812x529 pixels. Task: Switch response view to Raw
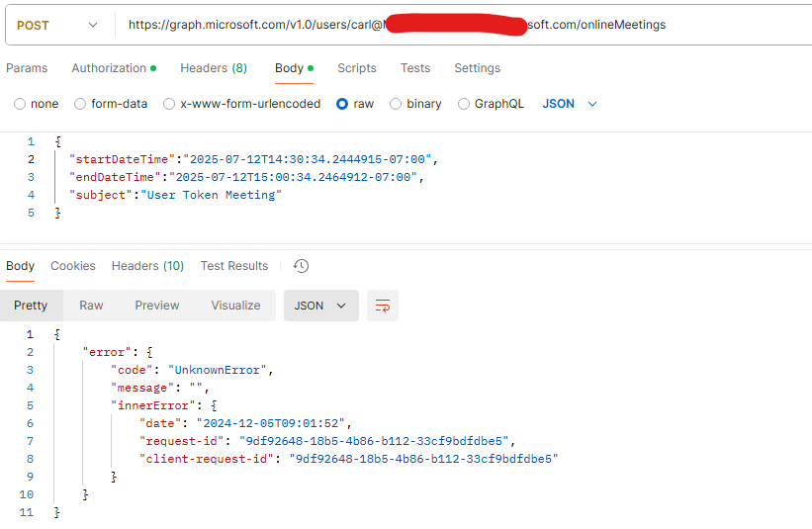[91, 306]
